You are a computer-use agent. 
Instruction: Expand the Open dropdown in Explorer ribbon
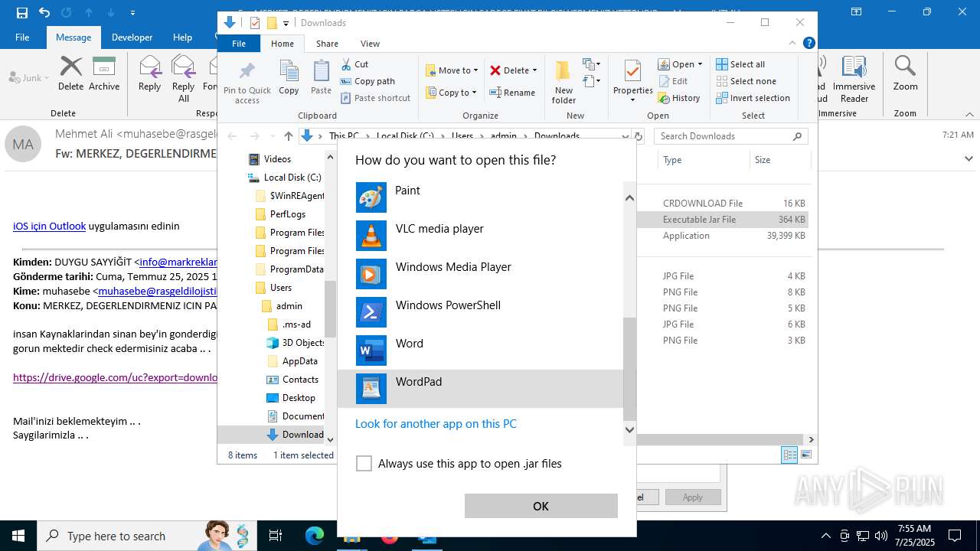coord(700,64)
